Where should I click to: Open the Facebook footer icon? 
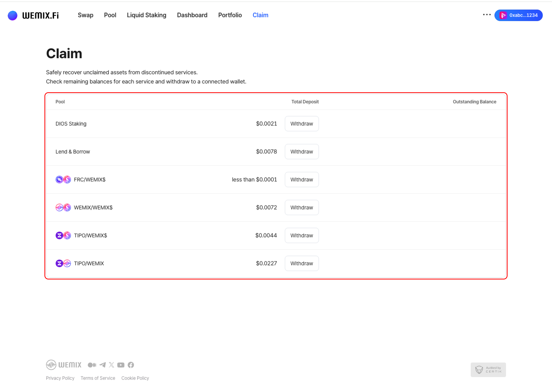pyautogui.click(x=131, y=365)
